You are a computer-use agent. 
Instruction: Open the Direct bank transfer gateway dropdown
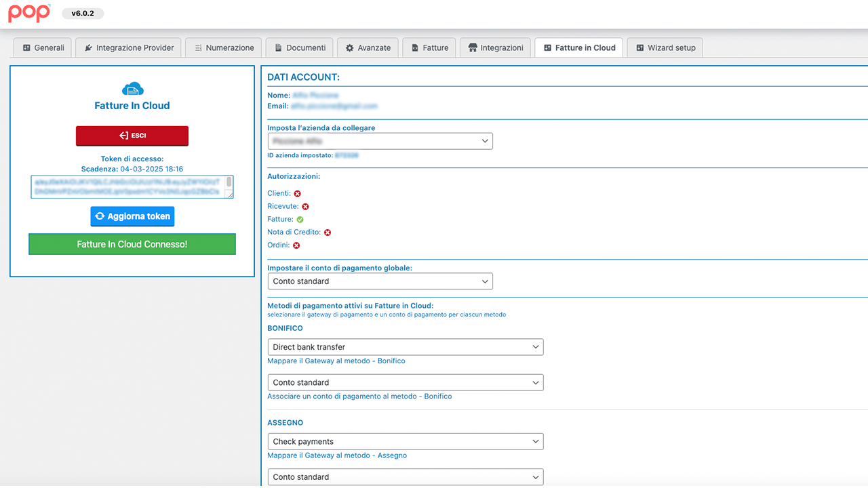point(406,347)
